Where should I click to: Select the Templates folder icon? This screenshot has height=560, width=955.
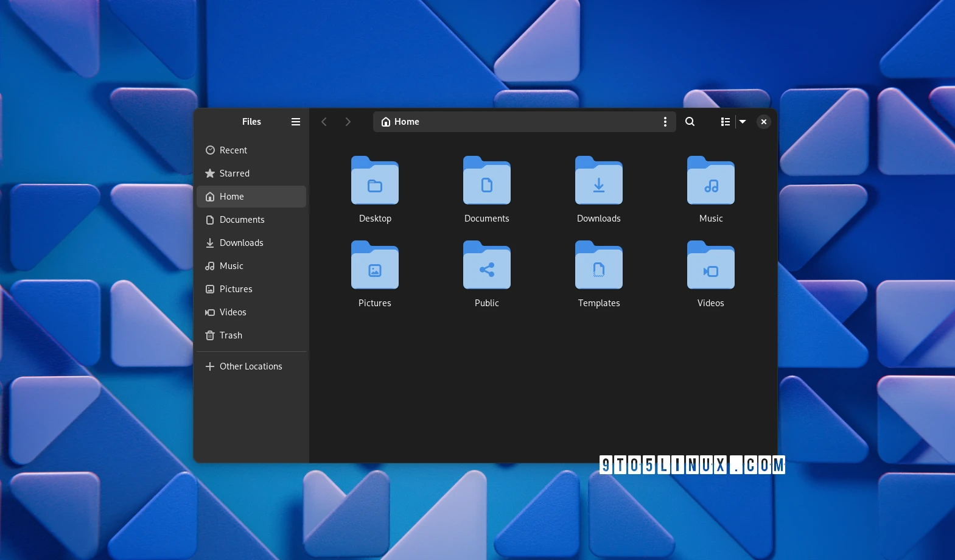[599, 265]
